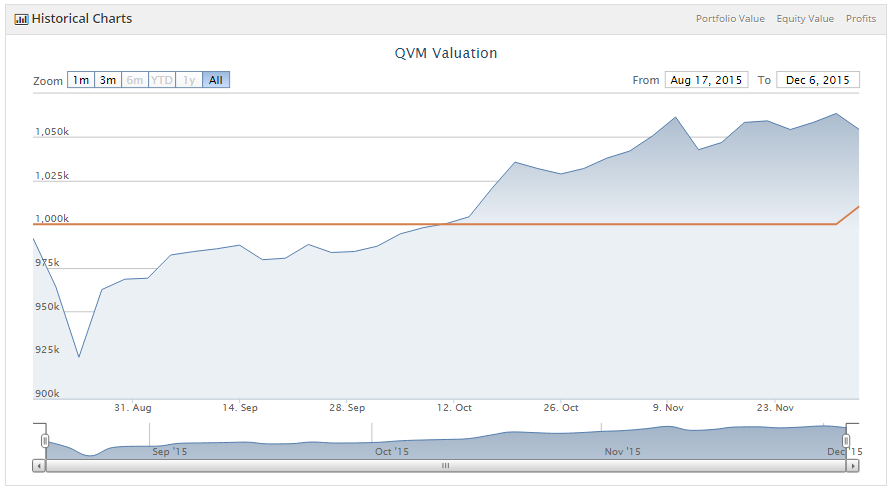The width and height of the screenshot is (888, 487).
Task: Click the 12. Oct x-axis label
Action: [x=454, y=408]
